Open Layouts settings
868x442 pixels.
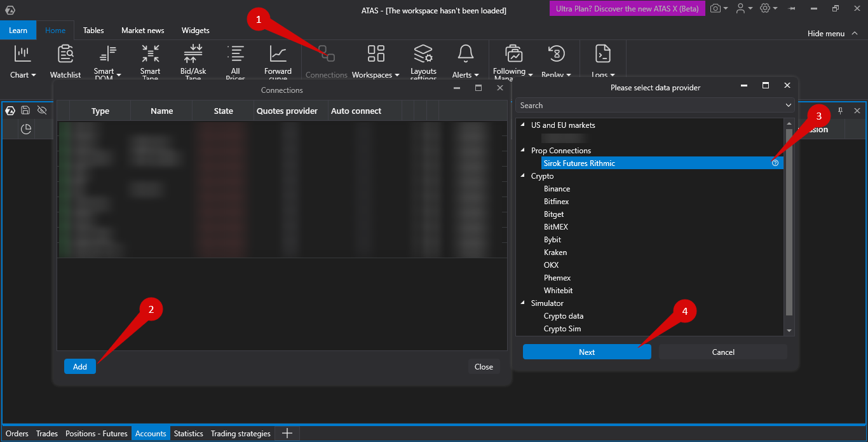coord(423,55)
